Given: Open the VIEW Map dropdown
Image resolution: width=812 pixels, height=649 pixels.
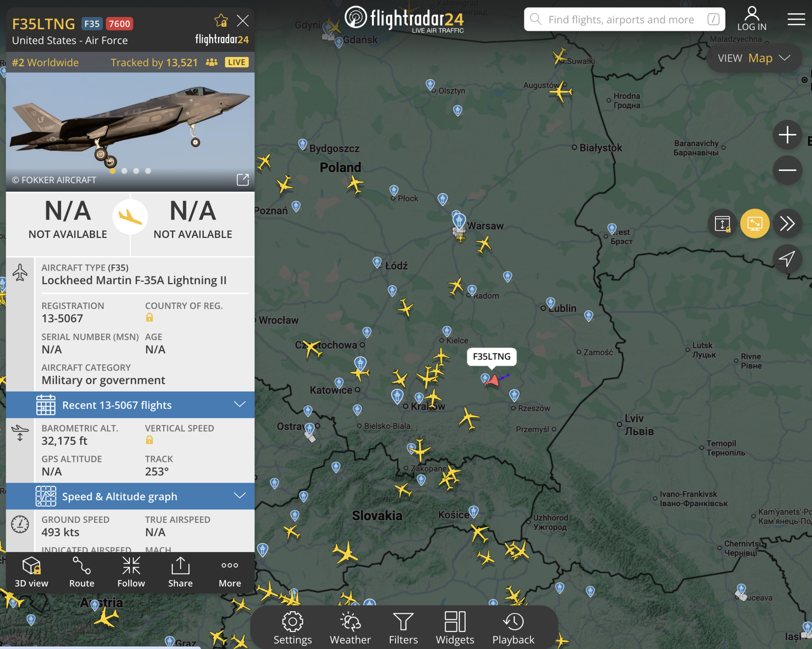Looking at the screenshot, I should click(754, 58).
